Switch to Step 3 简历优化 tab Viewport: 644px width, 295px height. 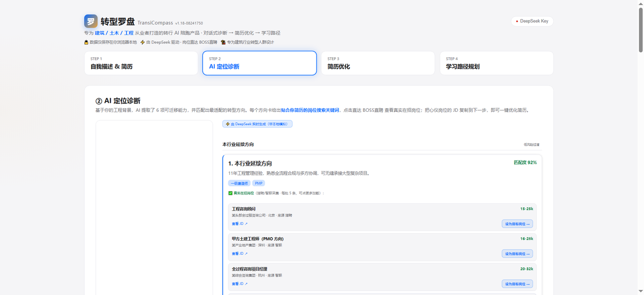point(378,63)
